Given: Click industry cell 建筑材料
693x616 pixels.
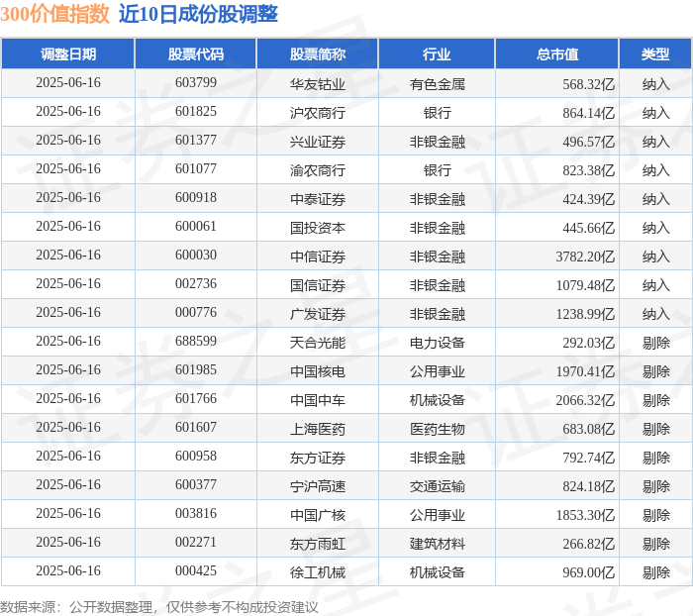Looking at the screenshot, I should click(x=438, y=544).
